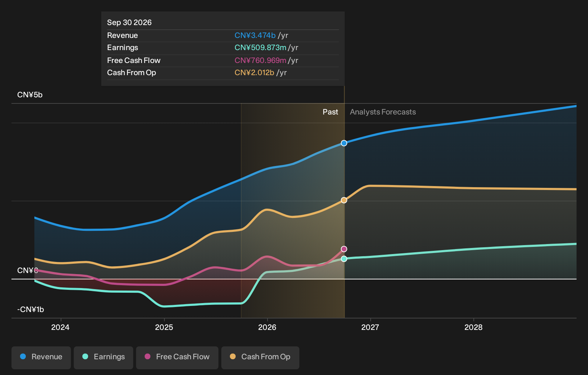
Task: Click the 2025 x-axis label
Action: tap(164, 327)
